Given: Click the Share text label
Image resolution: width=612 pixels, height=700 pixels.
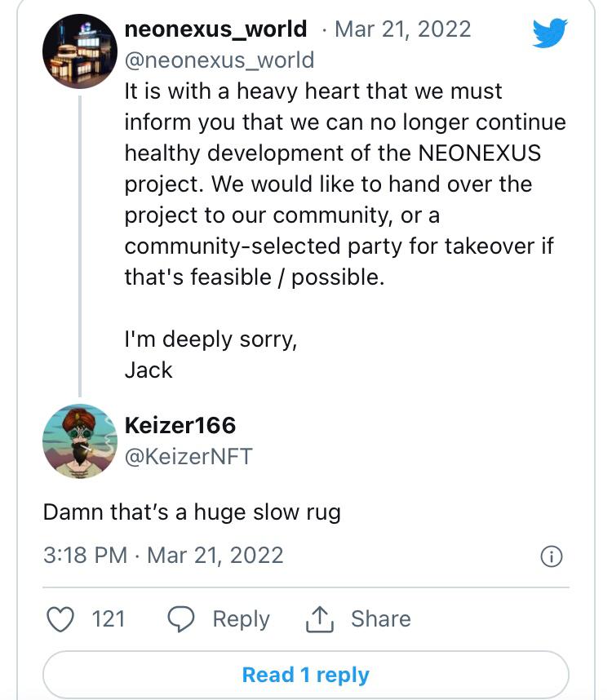Looking at the screenshot, I should [x=380, y=619].
